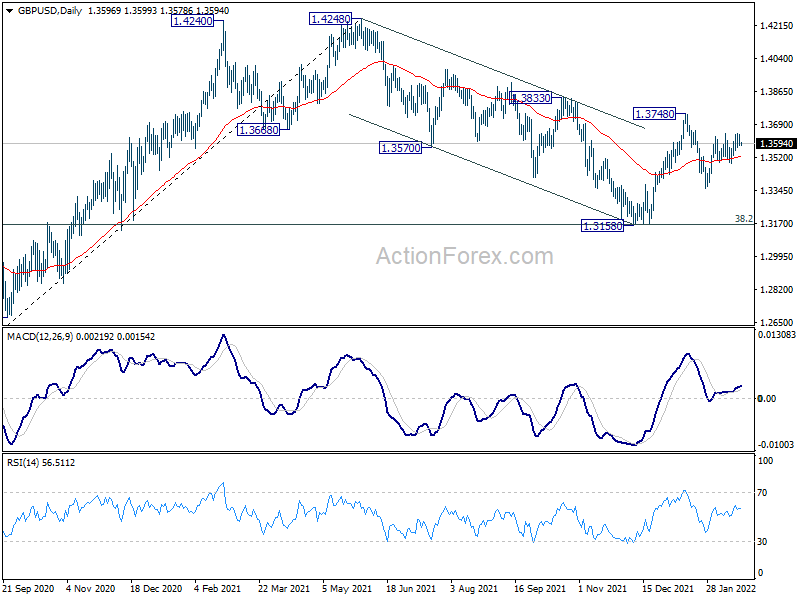Viewport: 800px width, 600px height.
Task: Select the 1.42480 peak price label
Action: (x=331, y=19)
